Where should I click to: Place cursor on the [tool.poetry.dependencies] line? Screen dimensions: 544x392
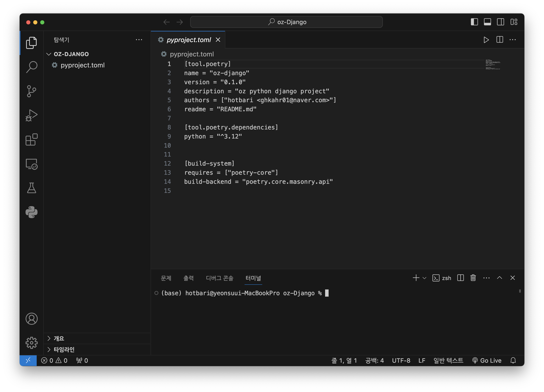231,127
